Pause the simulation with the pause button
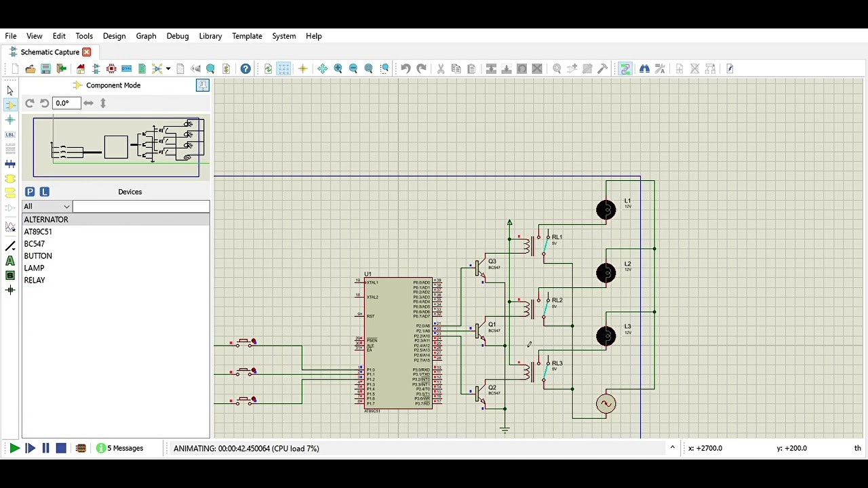 point(45,448)
